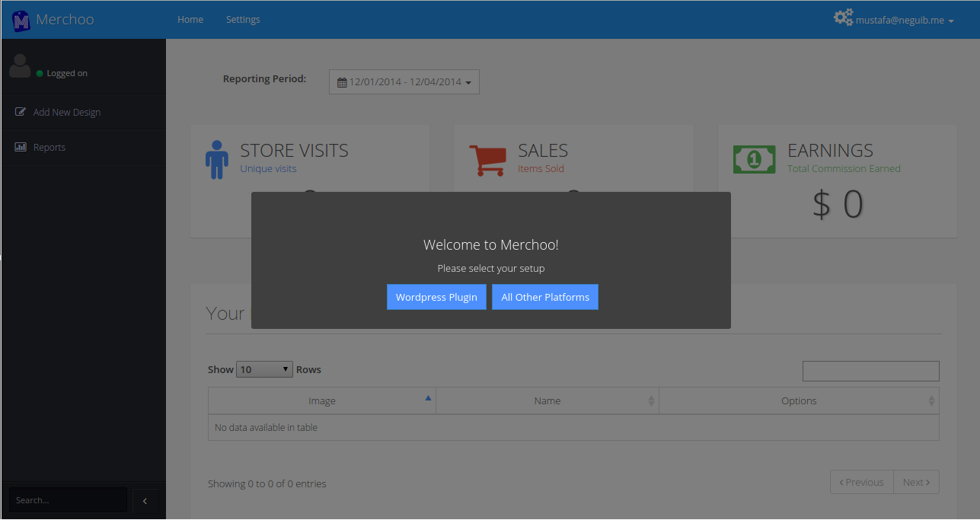Image resolution: width=980 pixels, height=520 pixels.
Task: Click the blue person Store Visits icon
Action: coord(217,159)
